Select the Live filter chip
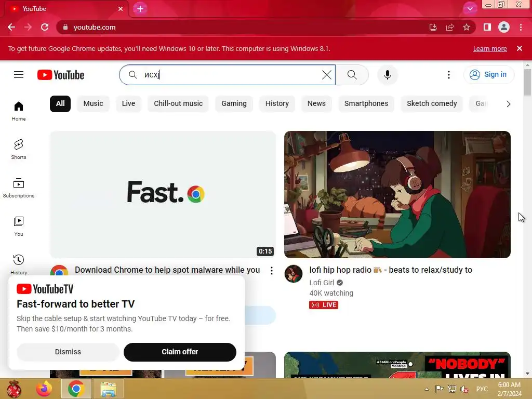 pos(129,104)
